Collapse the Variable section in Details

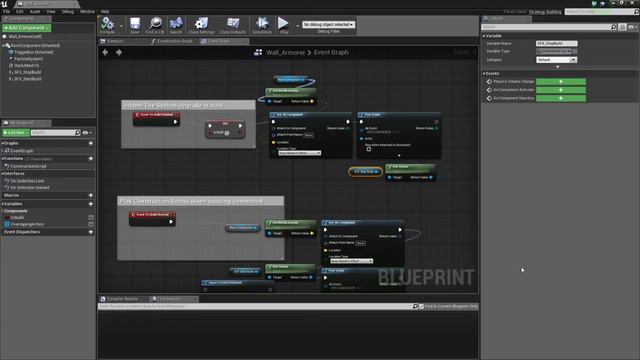484,36
